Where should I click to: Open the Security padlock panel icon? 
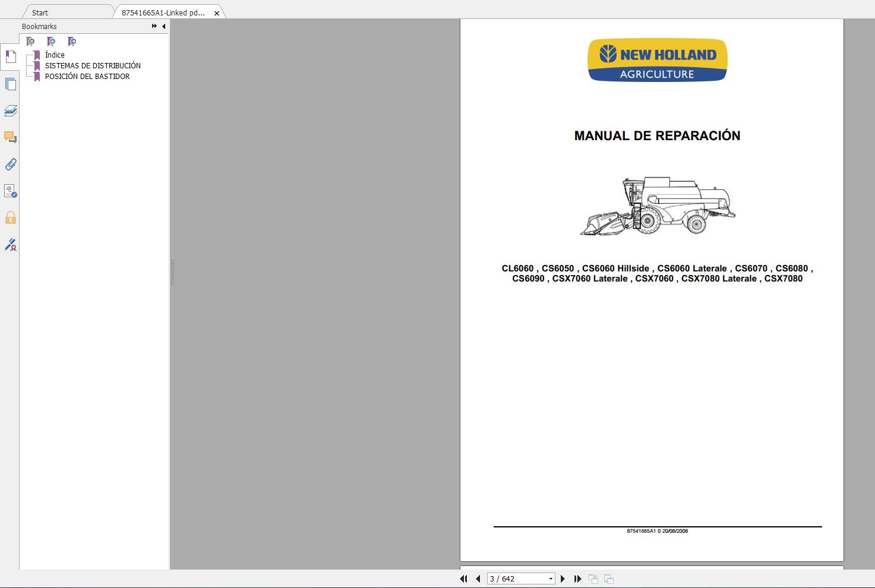[10, 217]
